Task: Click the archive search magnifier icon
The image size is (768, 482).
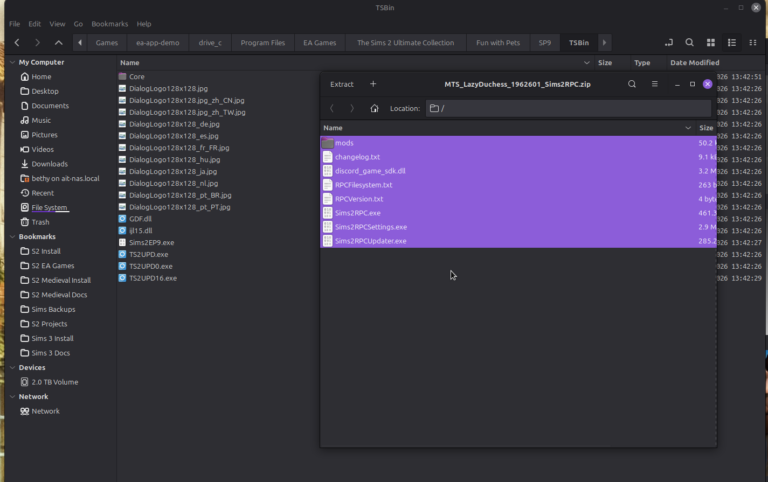Action: click(632, 84)
